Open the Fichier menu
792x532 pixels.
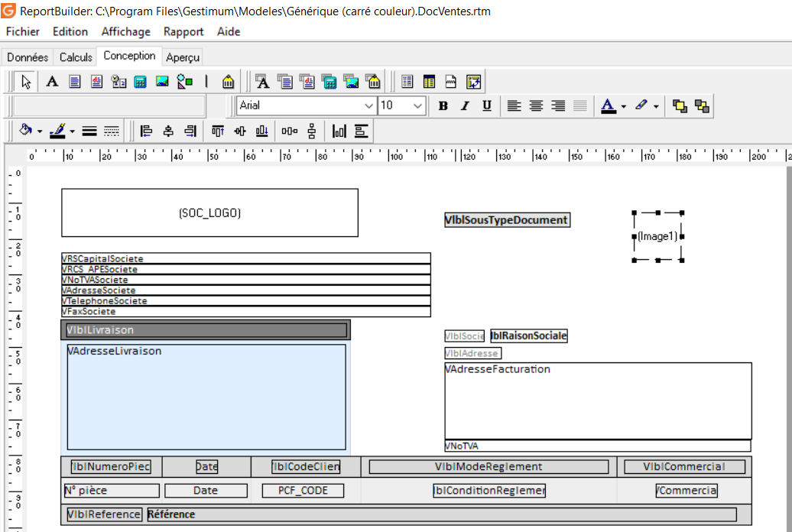point(23,31)
